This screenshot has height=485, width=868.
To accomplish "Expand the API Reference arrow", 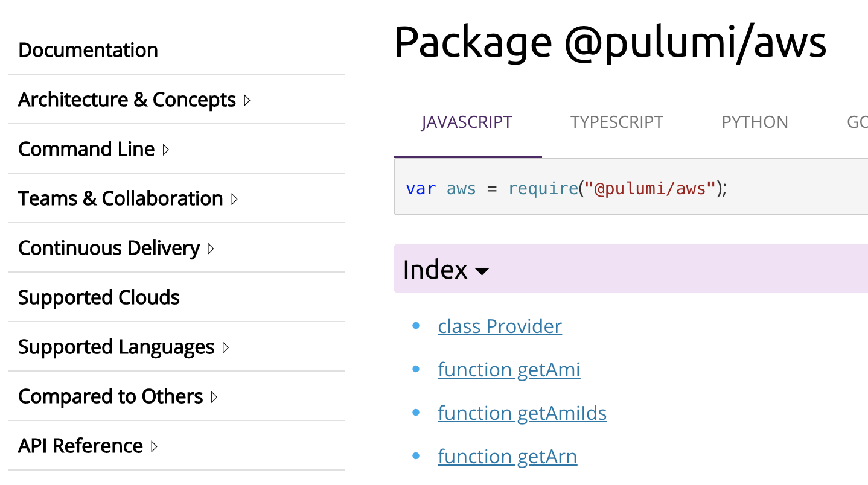I will (x=154, y=446).
